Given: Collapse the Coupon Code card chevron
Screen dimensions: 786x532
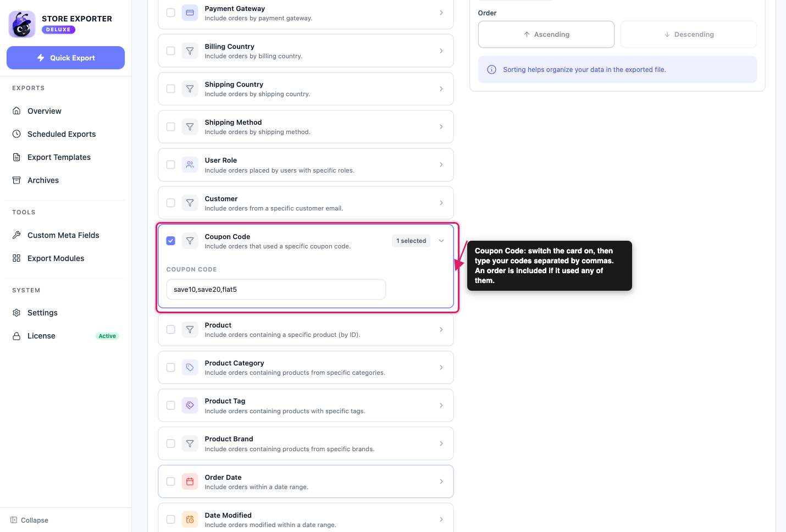Looking at the screenshot, I should (441, 241).
